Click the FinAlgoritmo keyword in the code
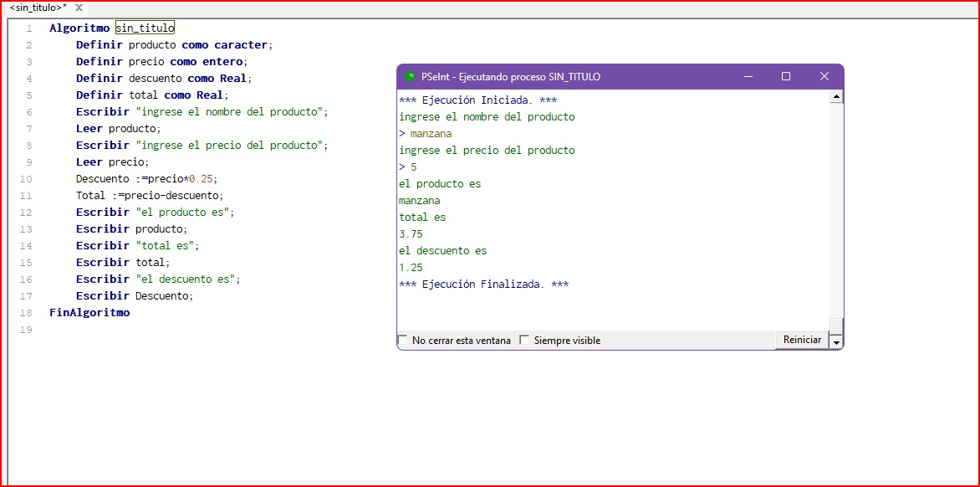Screen dimensions: 980x487 click(x=89, y=313)
